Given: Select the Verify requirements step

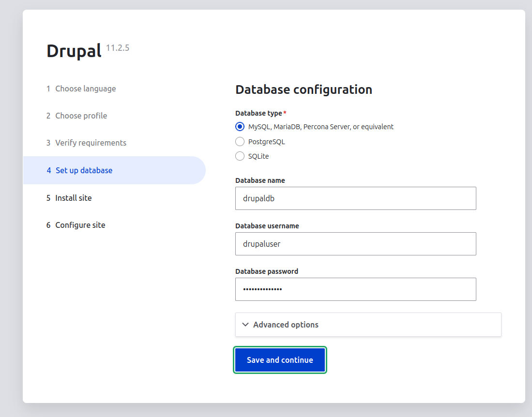Looking at the screenshot, I should point(91,143).
